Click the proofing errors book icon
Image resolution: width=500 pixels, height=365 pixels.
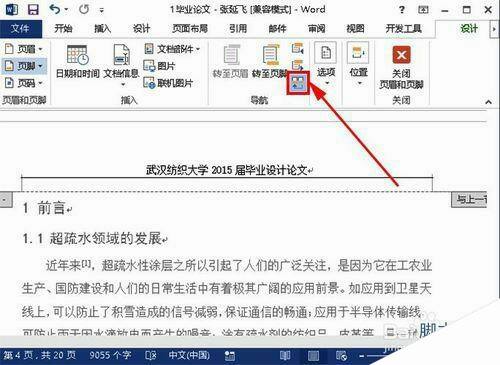(x=151, y=356)
